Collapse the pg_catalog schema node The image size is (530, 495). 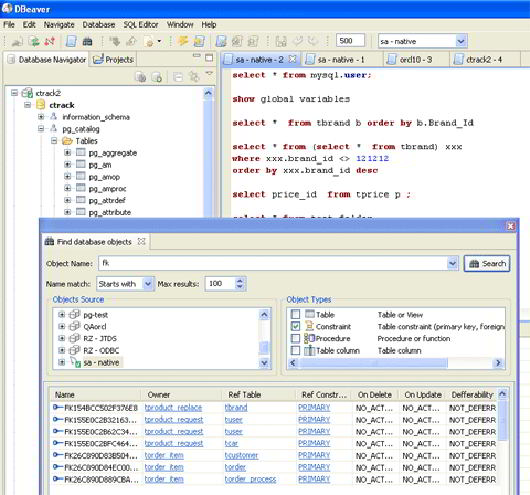click(41, 128)
